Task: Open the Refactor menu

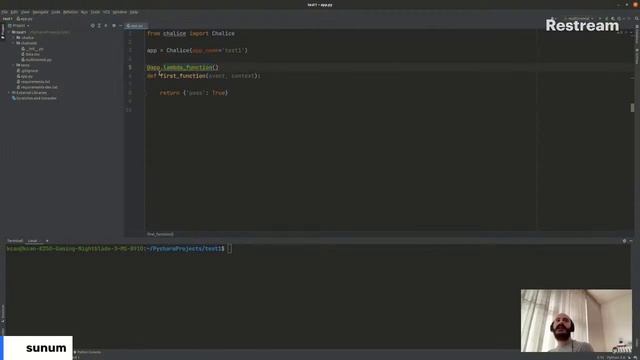Action: coord(71,12)
